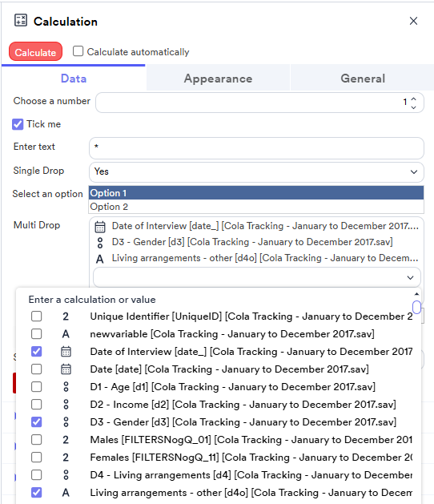
Task: Click the dropdown list scrollbar thumb
Action: [416, 307]
